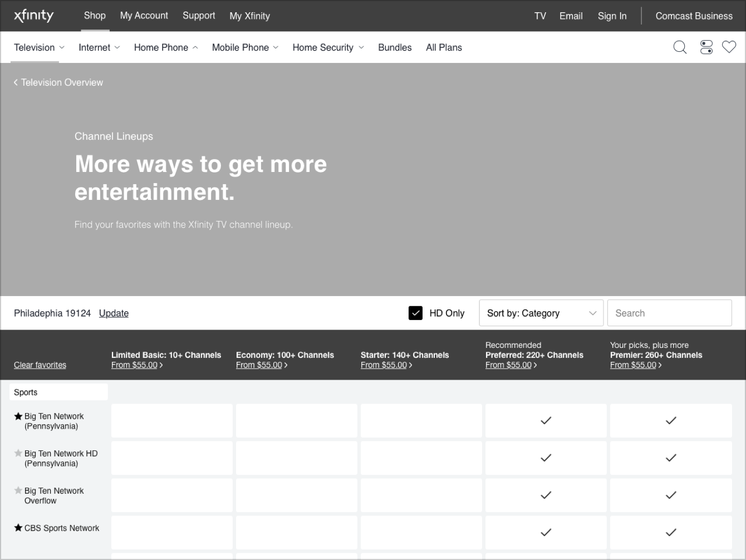
Task: Open favorites heart icon
Action: point(729,47)
